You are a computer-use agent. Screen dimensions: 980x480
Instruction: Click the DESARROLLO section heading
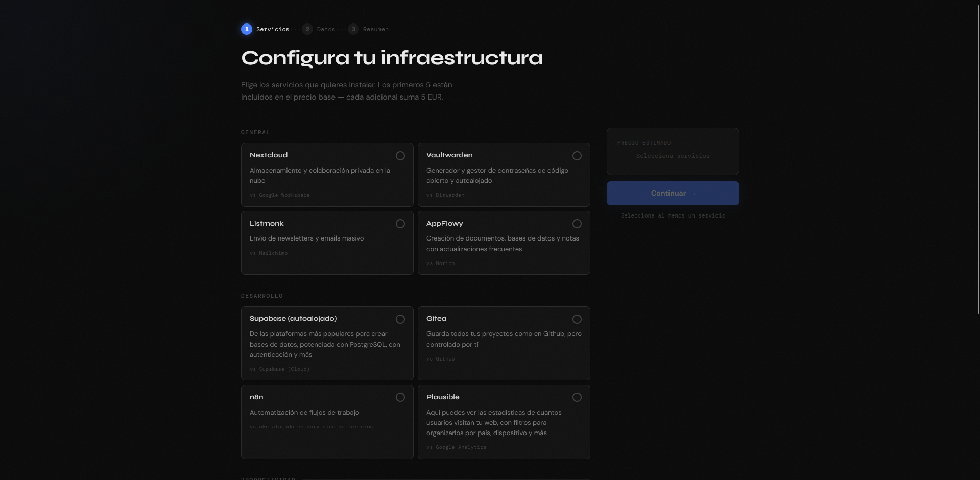[262, 296]
